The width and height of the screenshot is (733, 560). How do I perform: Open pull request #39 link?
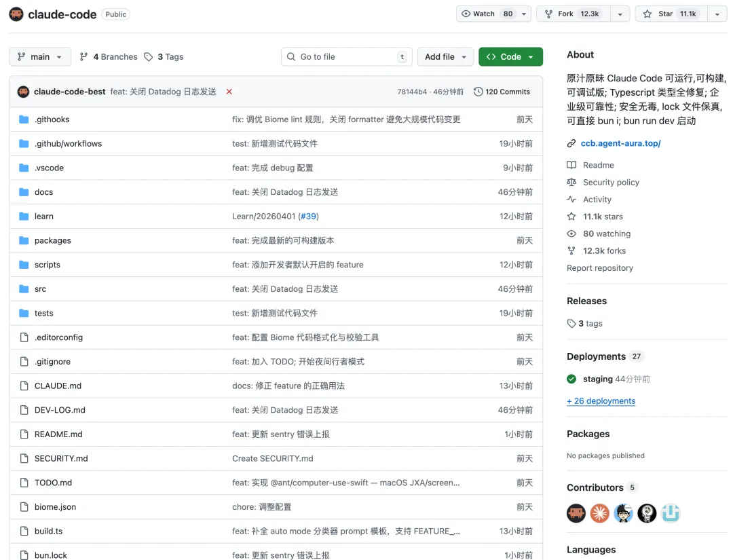pos(308,217)
